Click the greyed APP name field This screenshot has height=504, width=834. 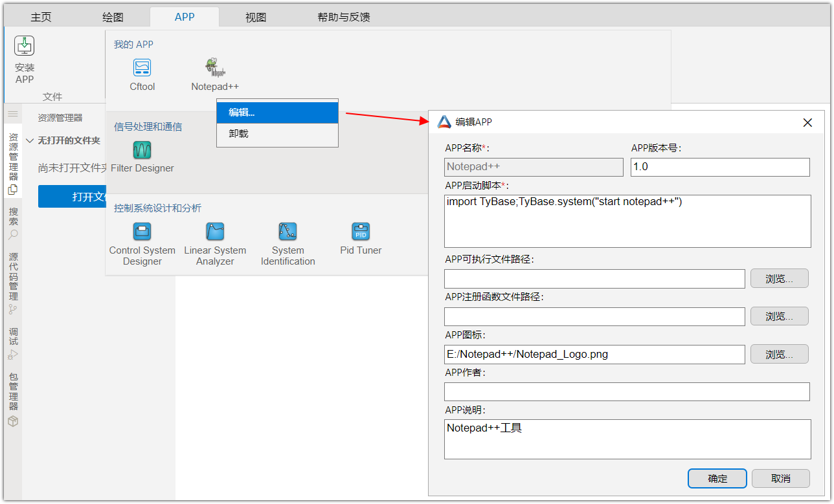click(534, 167)
